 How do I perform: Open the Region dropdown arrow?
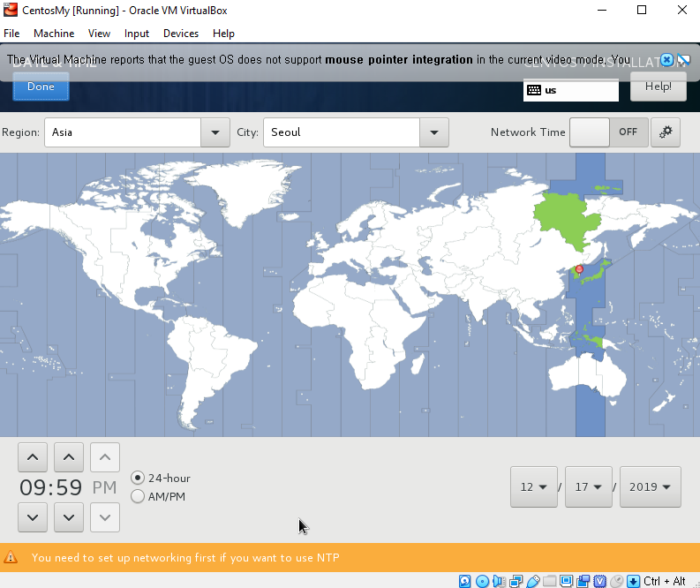pyautogui.click(x=215, y=132)
